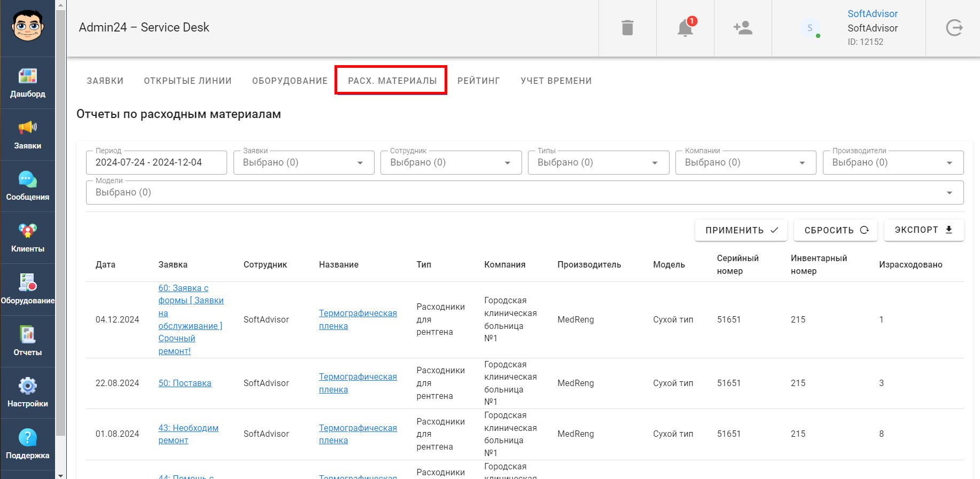This screenshot has width=980, height=479.
Task: Expand the Модели filter dropdown
Action: point(525,192)
